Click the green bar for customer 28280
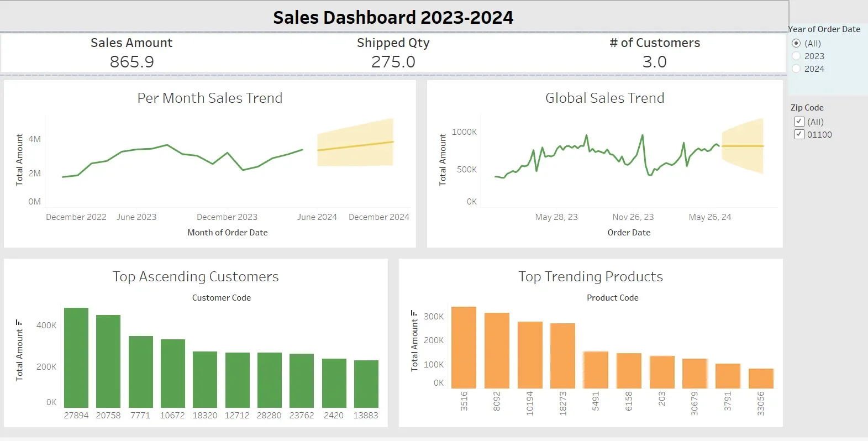This screenshot has height=441, width=868. pyautogui.click(x=270, y=380)
